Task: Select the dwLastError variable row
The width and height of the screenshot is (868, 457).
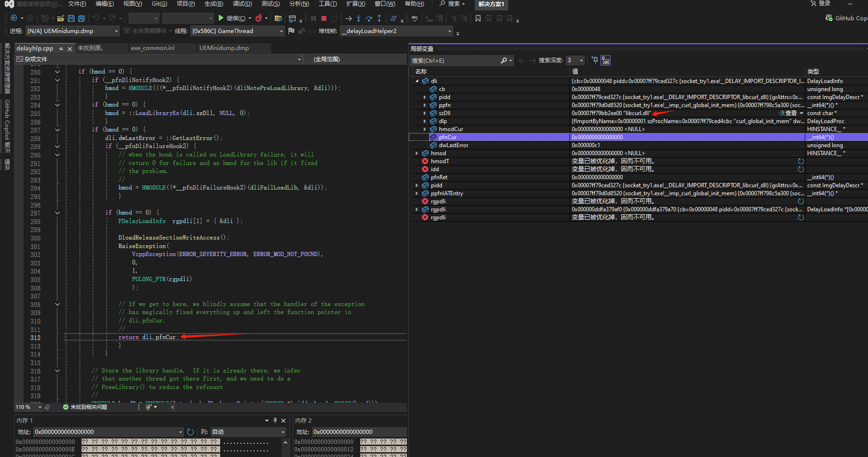Action: point(638,145)
